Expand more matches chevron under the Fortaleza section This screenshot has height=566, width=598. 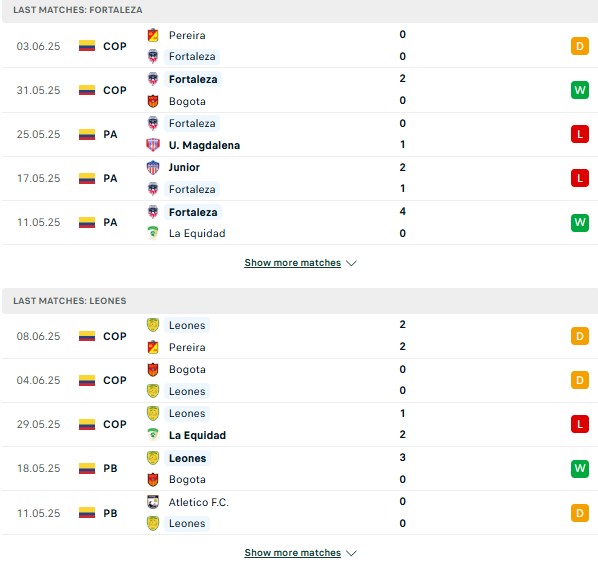coord(351,263)
